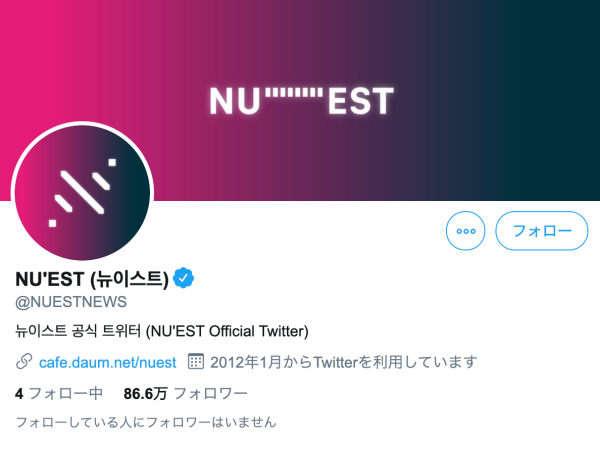The image size is (600, 450).
Task: Click the blue verified checkmark badge
Action: [x=183, y=278]
